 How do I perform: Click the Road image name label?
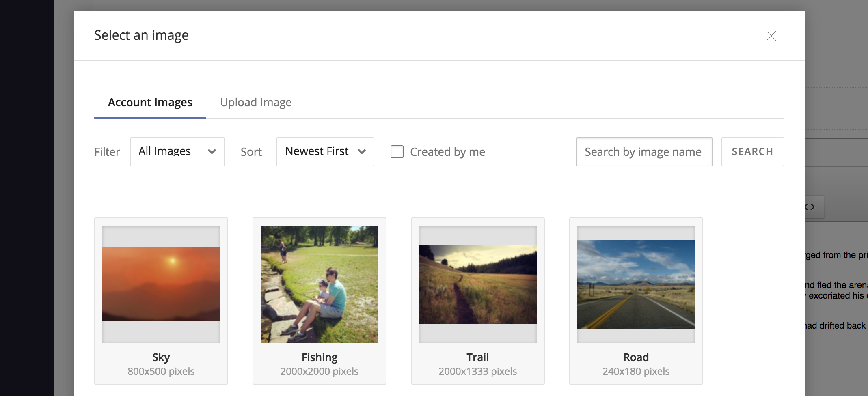tap(636, 357)
